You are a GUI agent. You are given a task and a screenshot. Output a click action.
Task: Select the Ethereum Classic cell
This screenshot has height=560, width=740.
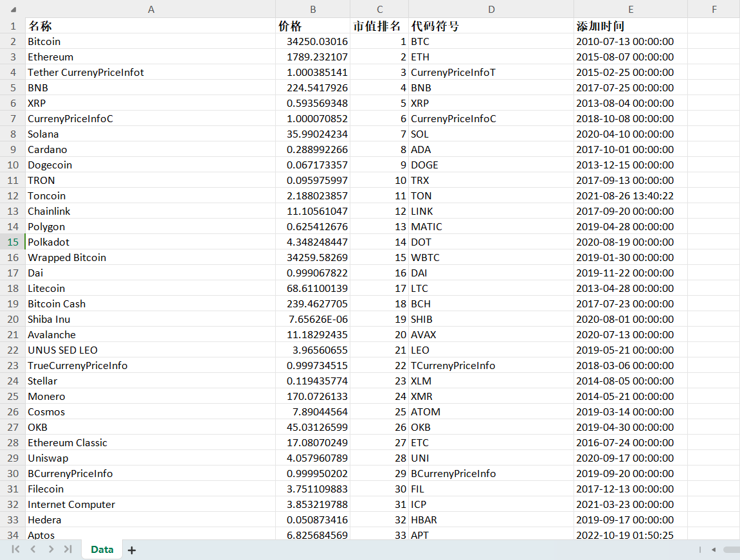tap(150, 442)
